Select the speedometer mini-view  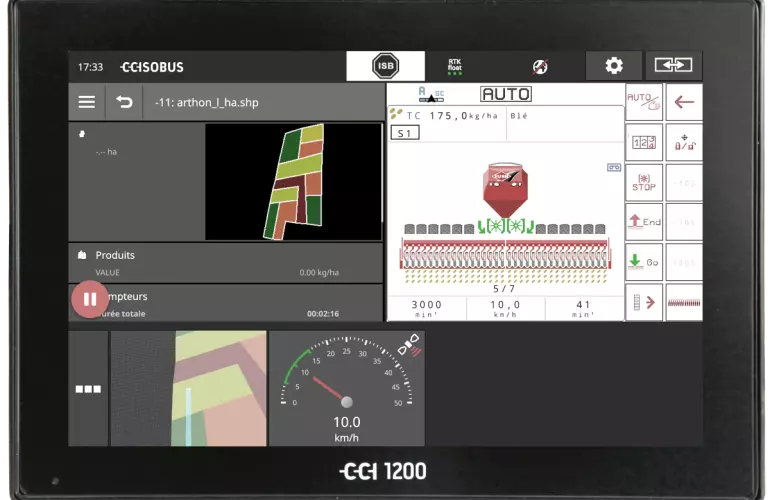pyautogui.click(x=346, y=388)
